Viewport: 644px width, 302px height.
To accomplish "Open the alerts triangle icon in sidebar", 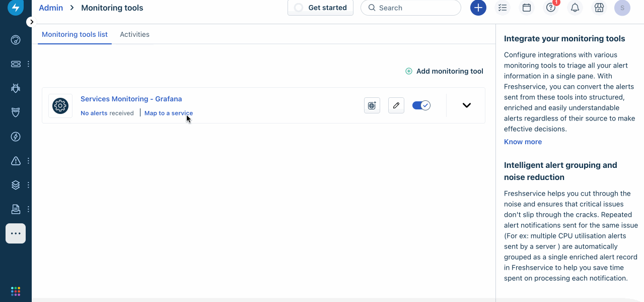I will click(16, 161).
